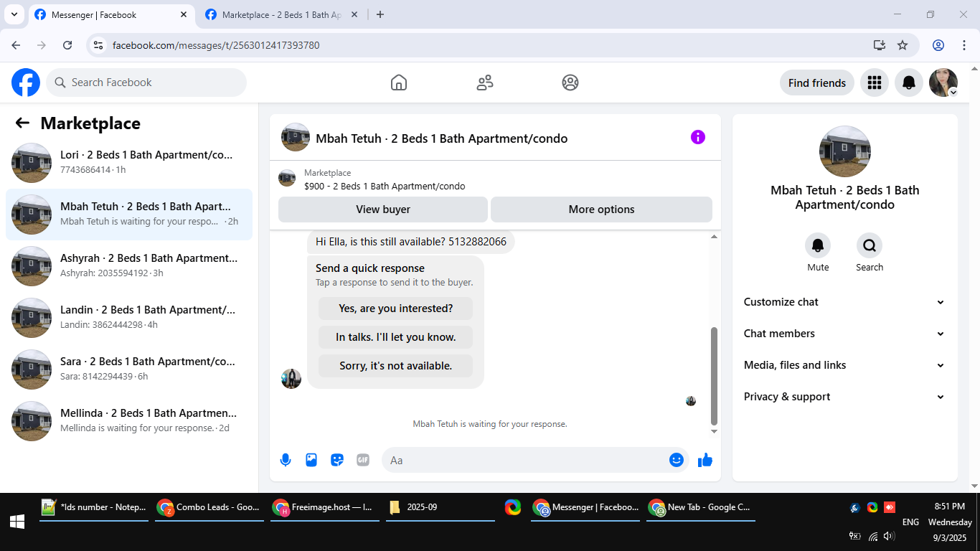
Task: View site information icon in address bar
Action: (99, 45)
